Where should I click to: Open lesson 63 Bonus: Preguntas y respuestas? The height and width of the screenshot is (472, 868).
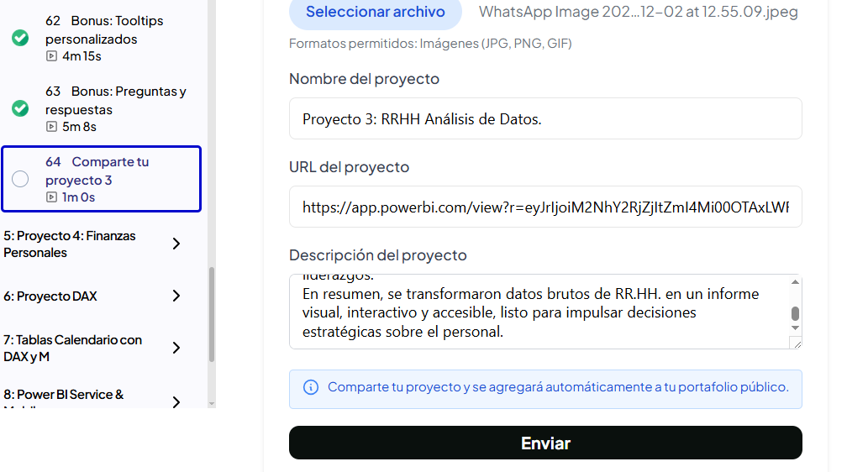click(115, 100)
